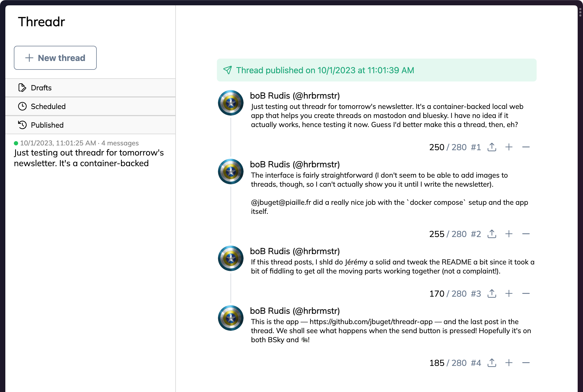The width and height of the screenshot is (583, 392).
Task: Add a message after #3 with plus icon
Action: pyautogui.click(x=509, y=293)
